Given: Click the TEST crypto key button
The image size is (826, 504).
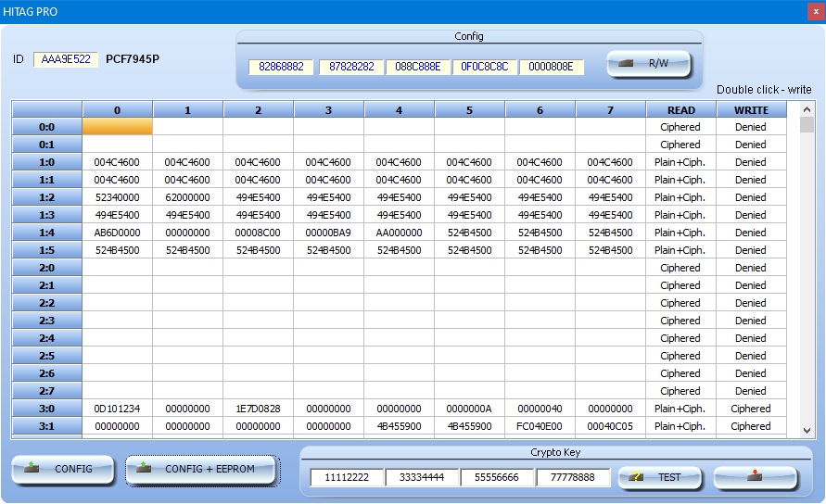Looking at the screenshot, I should [x=659, y=477].
